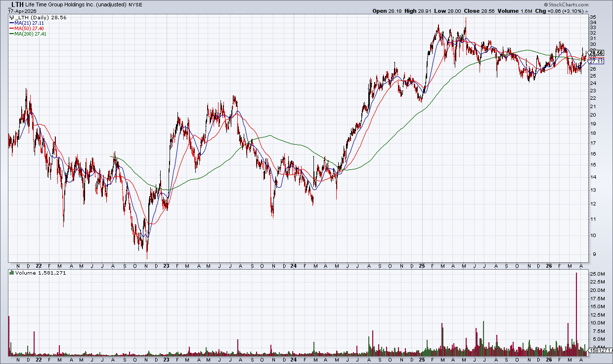Click the red MA(50) legend line marker

[11, 28]
